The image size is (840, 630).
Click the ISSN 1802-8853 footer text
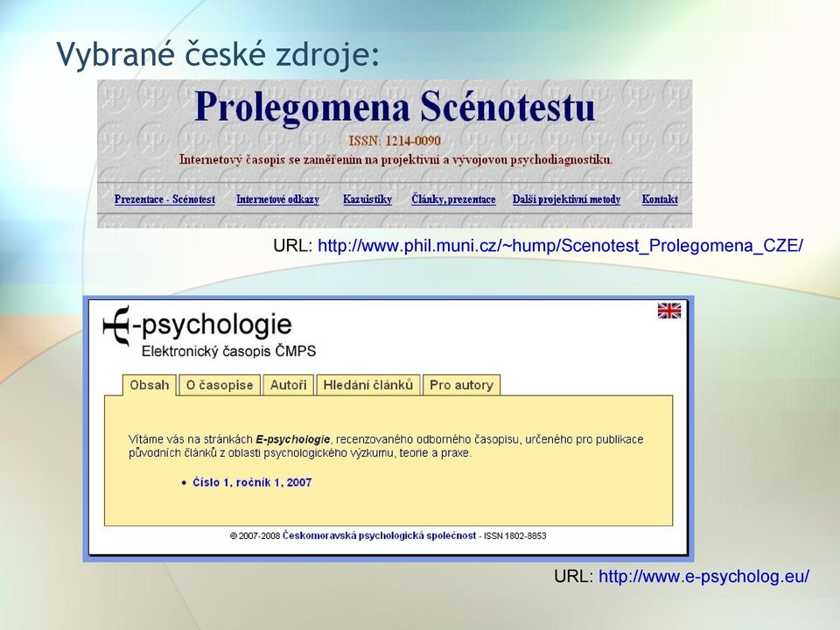click(515, 535)
